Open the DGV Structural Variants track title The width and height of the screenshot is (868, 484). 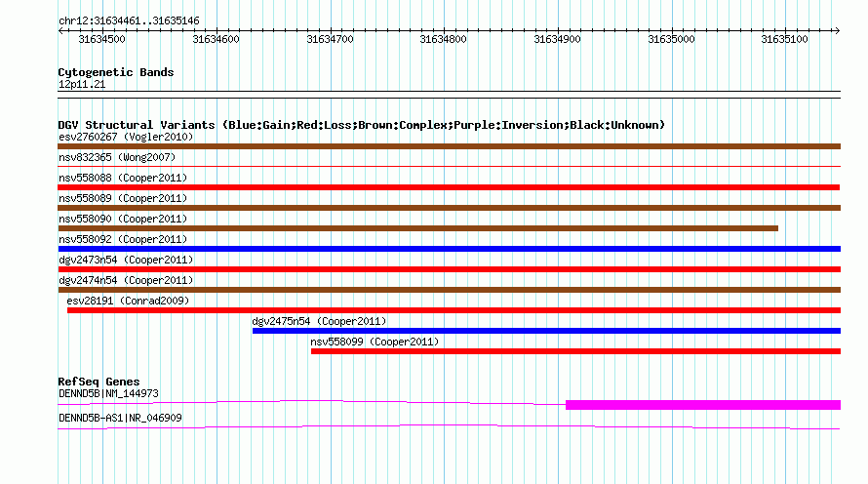coord(362,125)
